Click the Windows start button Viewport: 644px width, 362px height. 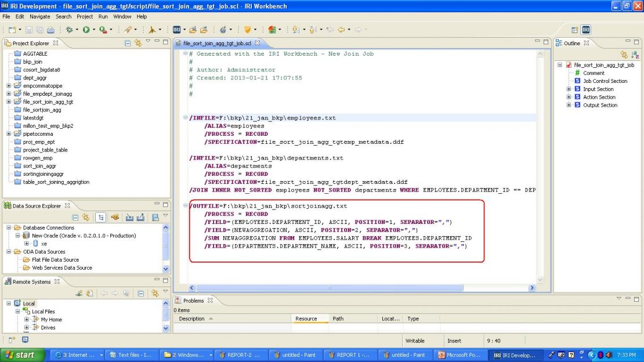[x=22, y=355]
